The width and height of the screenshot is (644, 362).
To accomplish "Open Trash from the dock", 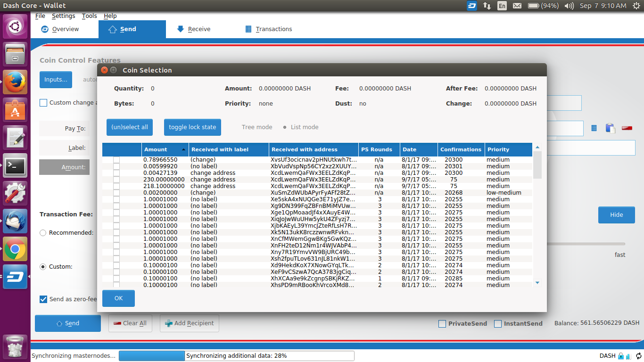I will pyautogui.click(x=15, y=346).
